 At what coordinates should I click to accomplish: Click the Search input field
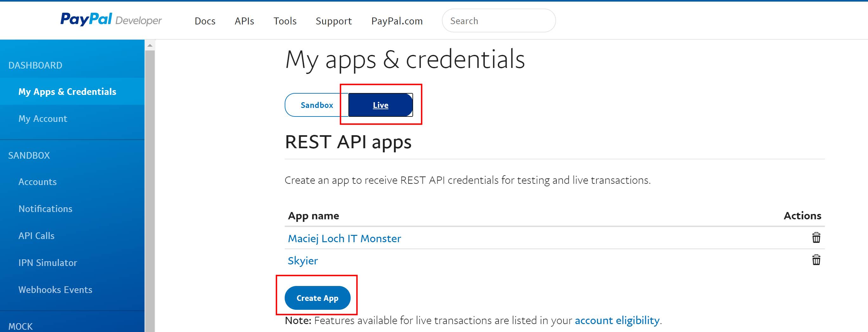coord(499,21)
